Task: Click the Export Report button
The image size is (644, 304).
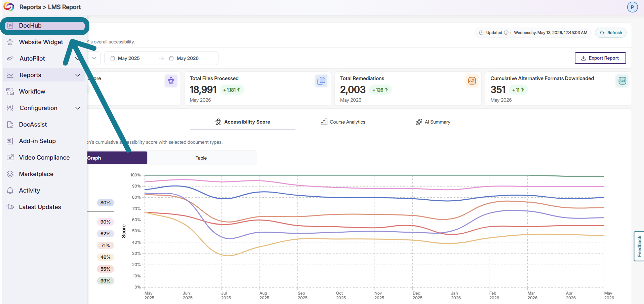Action: [x=600, y=58]
